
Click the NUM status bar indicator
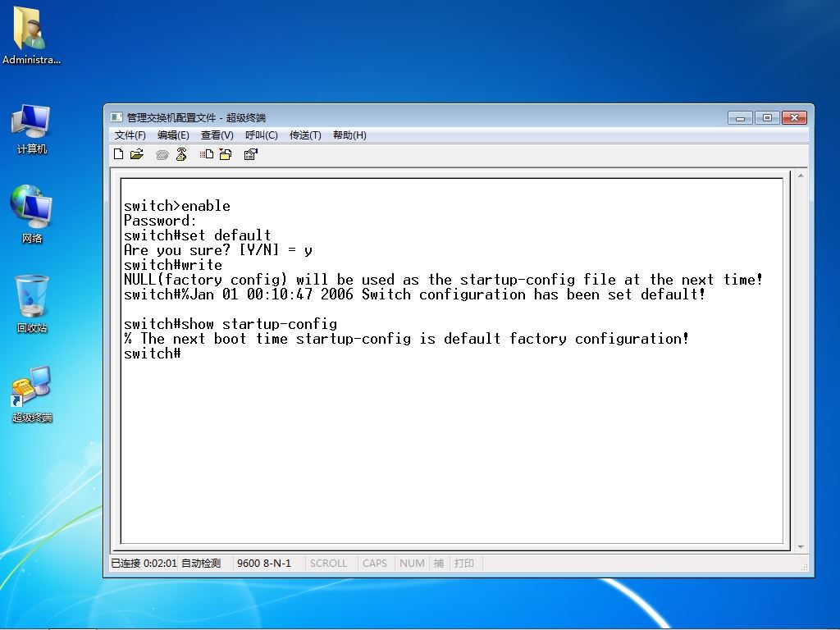pyautogui.click(x=412, y=563)
